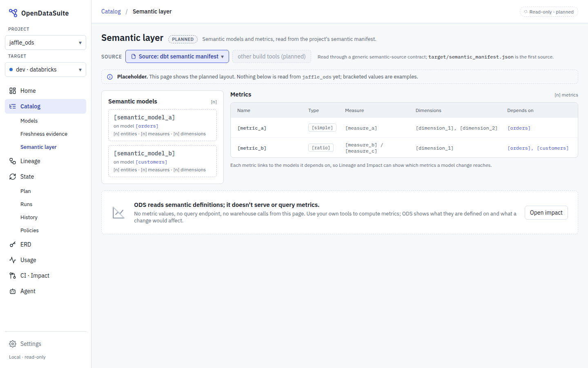Click the [ratio] type badge
The width and height of the screenshot is (588, 368).
[x=321, y=148]
